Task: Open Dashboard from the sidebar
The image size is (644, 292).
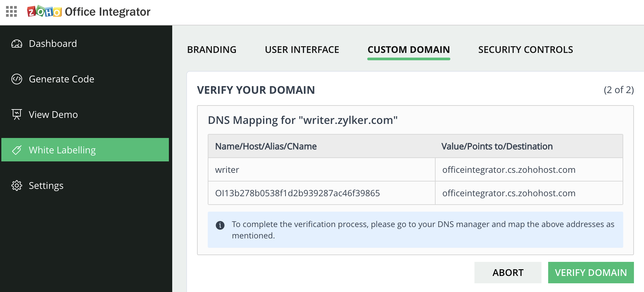Action: tap(53, 44)
